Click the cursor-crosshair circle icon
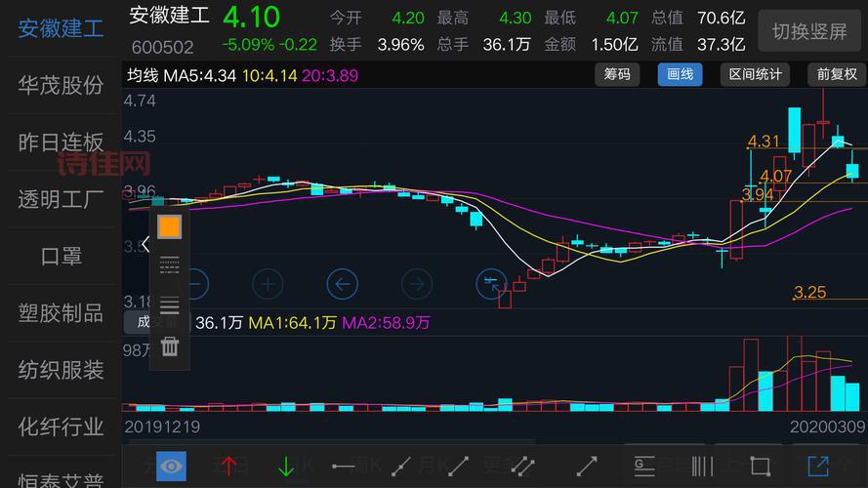The height and width of the screenshot is (488, 868). coord(491,284)
